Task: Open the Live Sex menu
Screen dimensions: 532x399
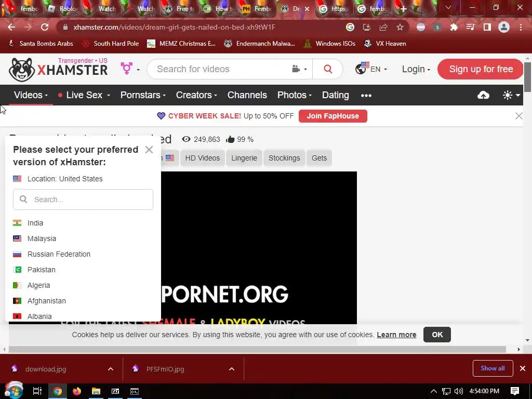Action: coord(84,96)
